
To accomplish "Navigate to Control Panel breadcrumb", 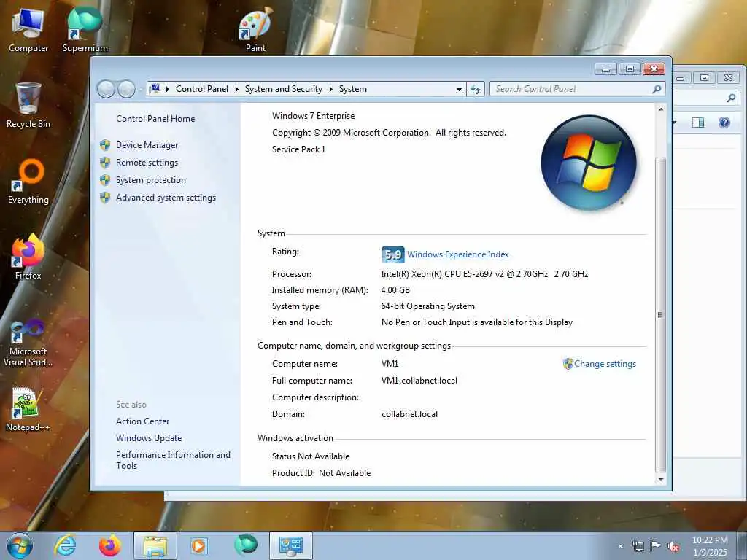I will coord(202,89).
